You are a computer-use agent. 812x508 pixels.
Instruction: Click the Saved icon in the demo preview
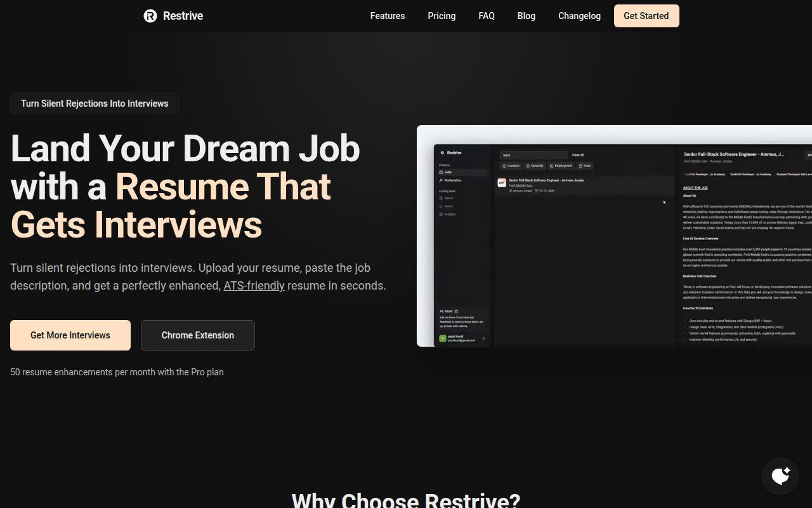pyautogui.click(x=441, y=198)
